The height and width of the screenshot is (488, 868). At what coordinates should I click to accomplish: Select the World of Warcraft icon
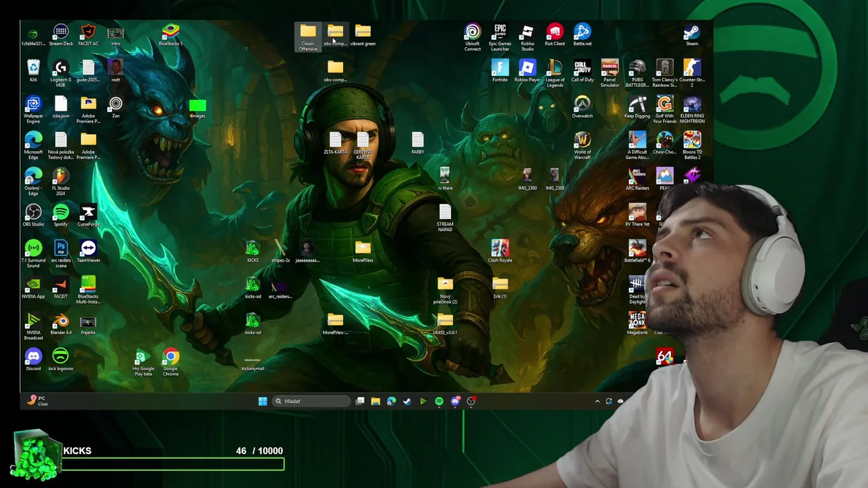pyautogui.click(x=583, y=146)
